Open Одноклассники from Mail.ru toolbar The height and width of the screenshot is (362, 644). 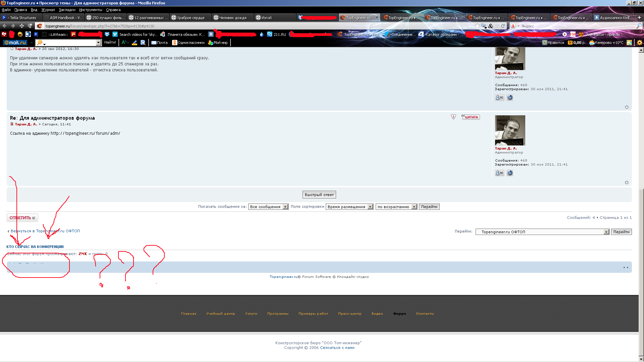click(188, 43)
